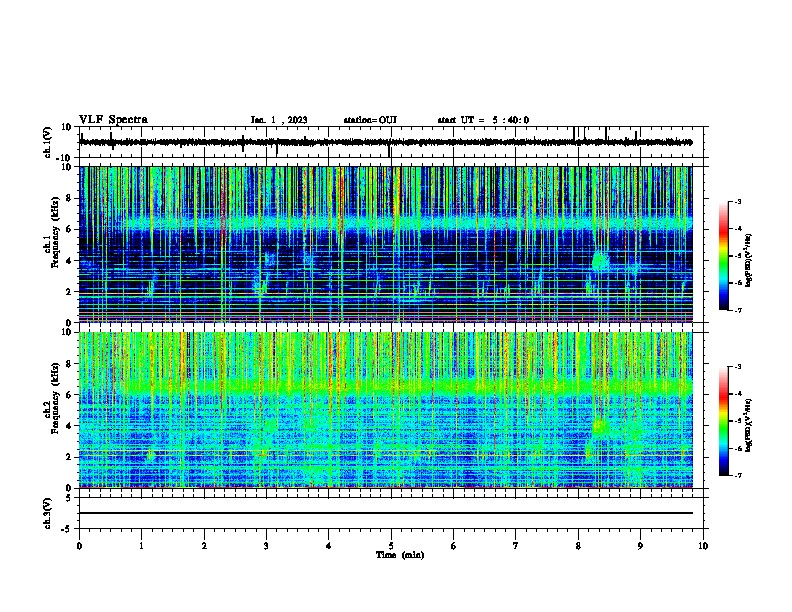Click the "1" minute tick on time axis
This screenshot has width=792, height=612.
click(141, 546)
